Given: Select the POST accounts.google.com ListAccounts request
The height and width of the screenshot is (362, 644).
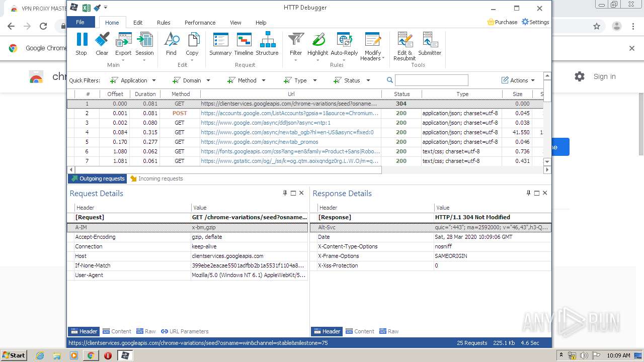Looking at the screenshot, I should (x=305, y=113).
